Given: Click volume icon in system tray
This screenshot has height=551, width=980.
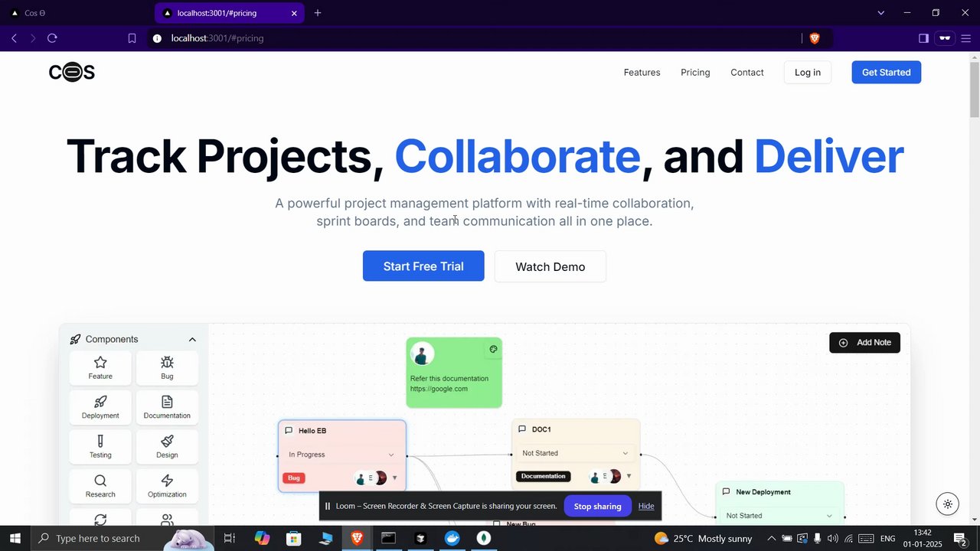Looking at the screenshot, I should pos(832,539).
